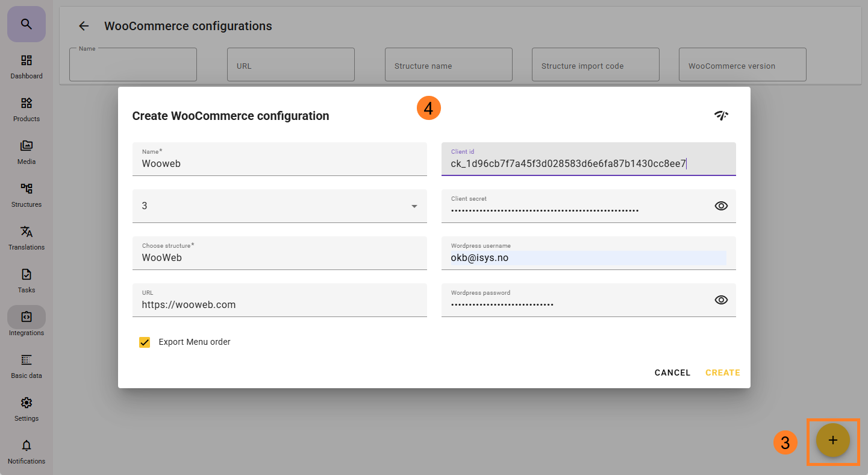868x475 pixels.
Task: View Notifications bell
Action: click(27, 452)
